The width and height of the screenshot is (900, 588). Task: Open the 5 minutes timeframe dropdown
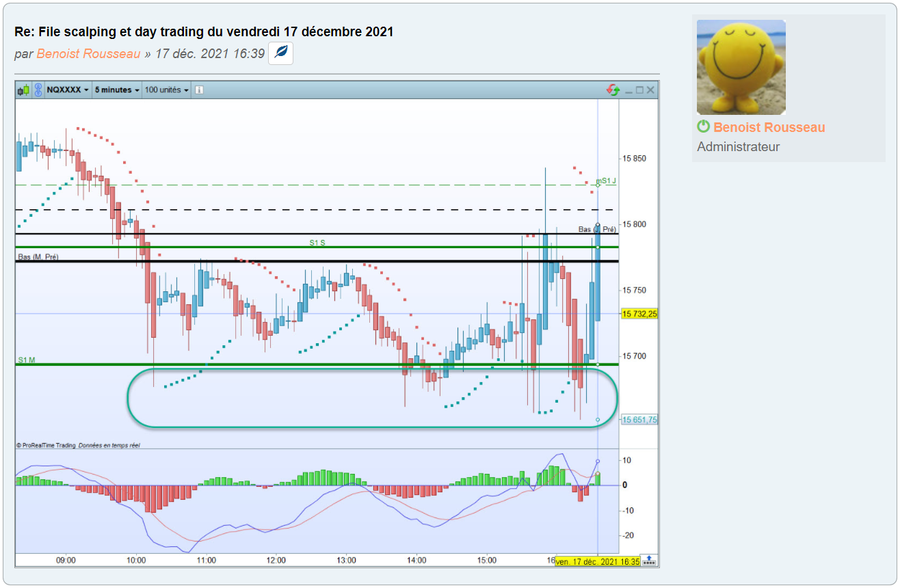(117, 90)
